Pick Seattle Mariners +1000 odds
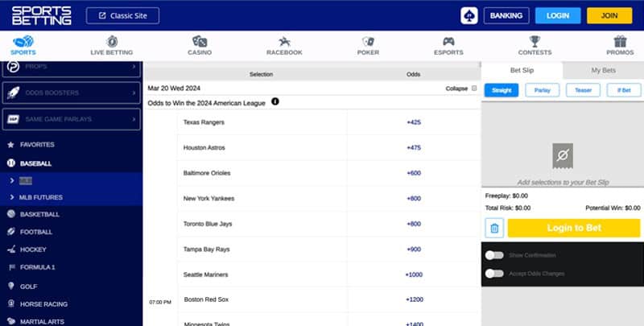This screenshot has width=644, height=326. [414, 274]
